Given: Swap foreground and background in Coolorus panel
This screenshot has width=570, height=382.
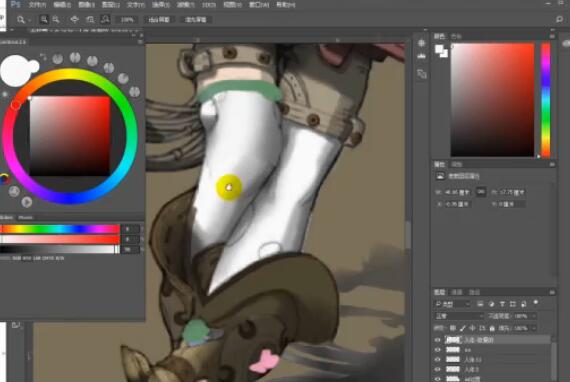Looking at the screenshot, I should coord(43,56).
